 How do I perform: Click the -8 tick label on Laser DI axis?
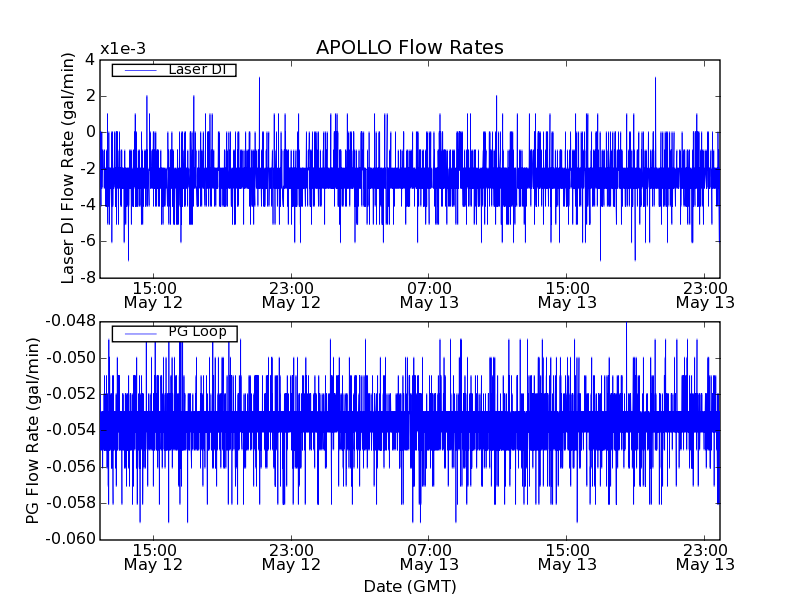[x=87, y=277]
